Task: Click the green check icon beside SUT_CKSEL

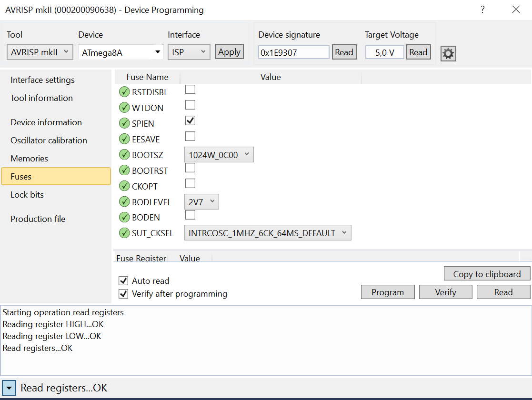Action: pyautogui.click(x=124, y=233)
